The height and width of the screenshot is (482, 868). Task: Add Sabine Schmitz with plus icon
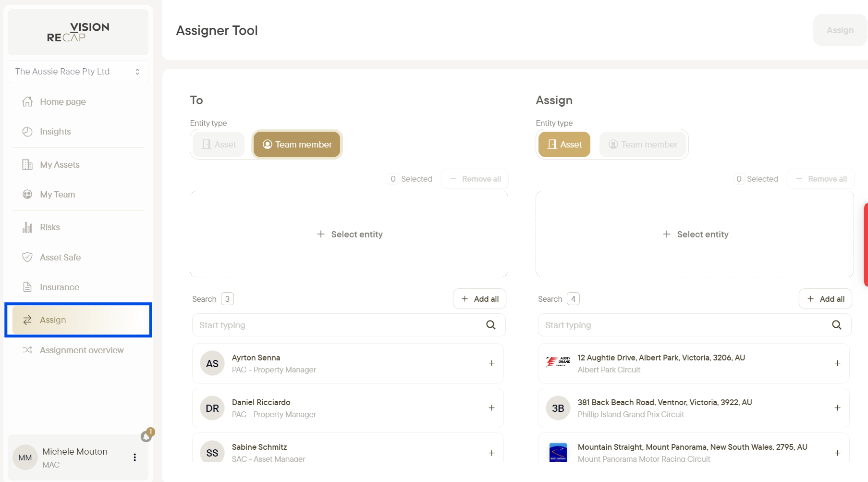point(491,453)
